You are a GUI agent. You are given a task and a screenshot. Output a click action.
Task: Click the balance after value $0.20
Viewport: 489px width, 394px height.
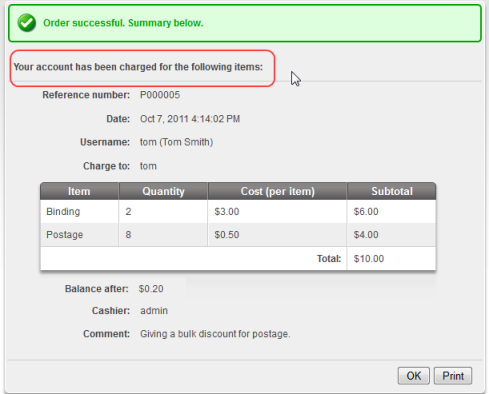[151, 289]
